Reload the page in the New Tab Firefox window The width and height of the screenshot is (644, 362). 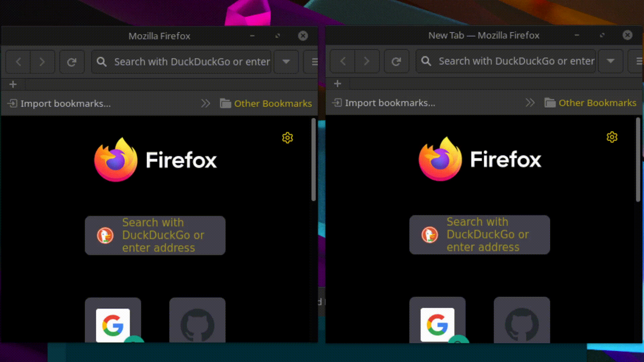tap(396, 61)
